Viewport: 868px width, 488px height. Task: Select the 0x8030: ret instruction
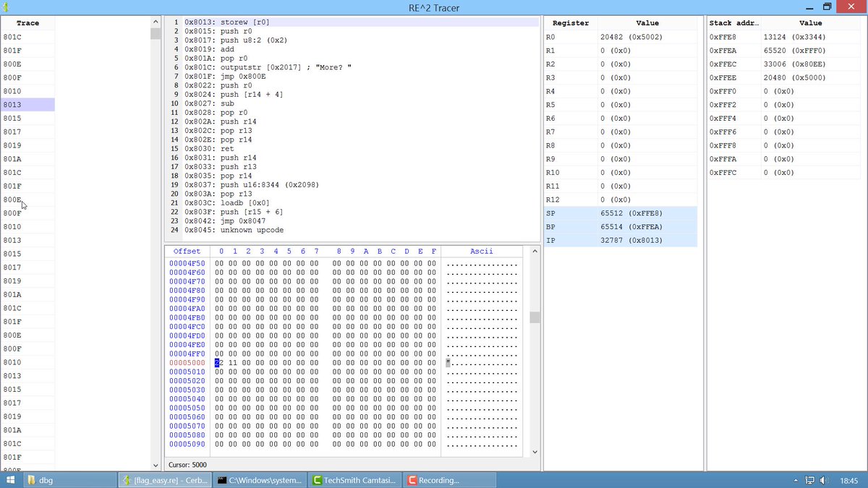[x=209, y=148]
